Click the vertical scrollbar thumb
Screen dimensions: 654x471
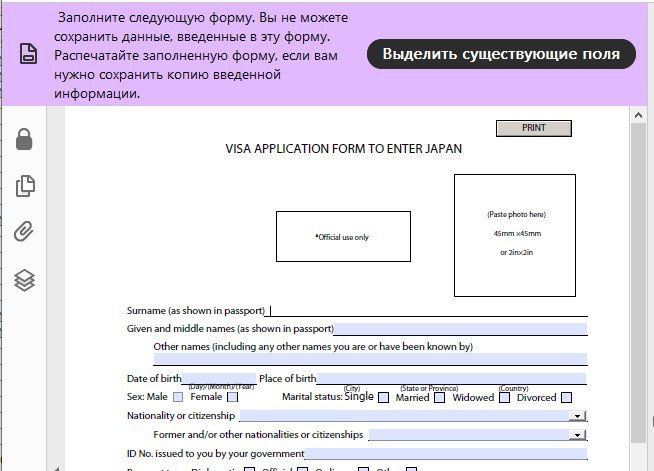coord(639,283)
